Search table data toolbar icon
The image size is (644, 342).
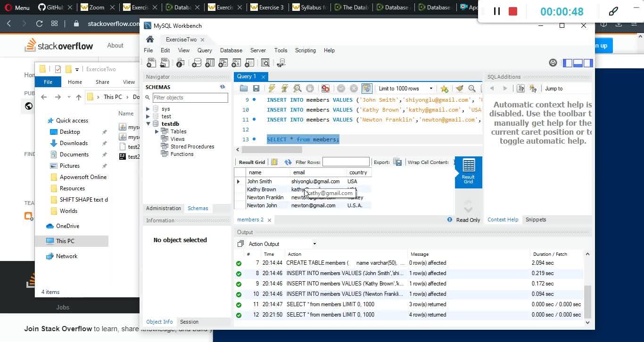(265, 63)
